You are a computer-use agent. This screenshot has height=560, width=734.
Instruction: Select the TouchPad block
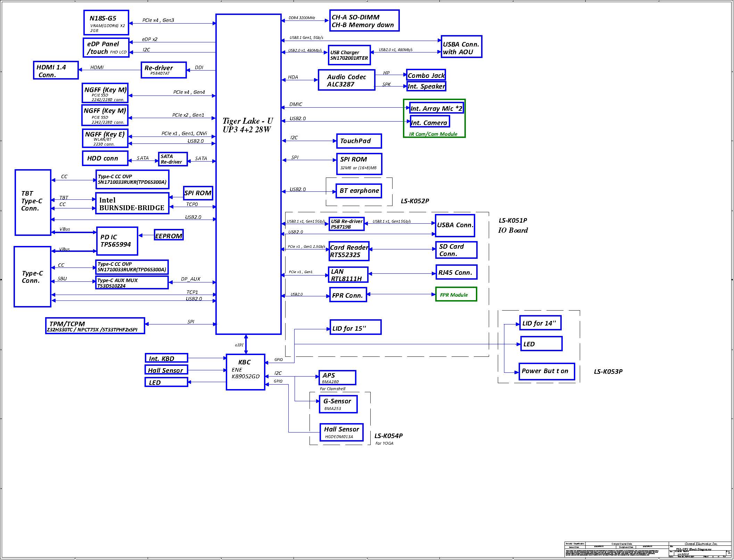[358, 141]
